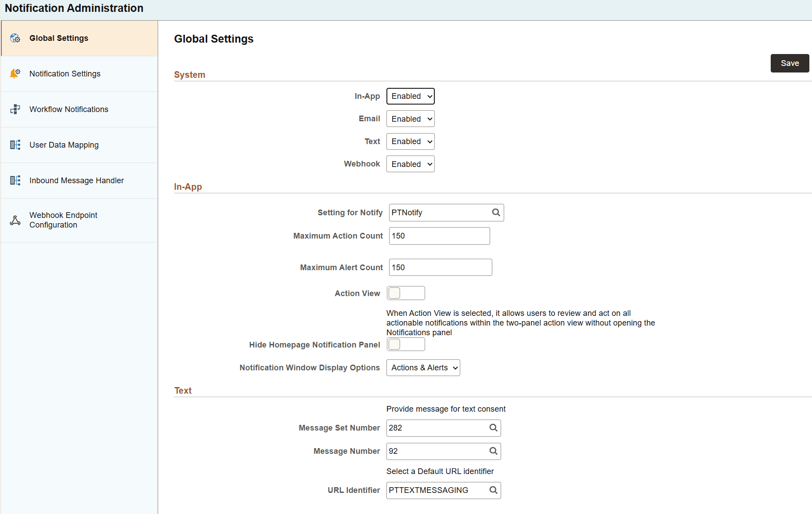Open lookup for Message Number
The width and height of the screenshot is (812, 514).
pos(493,451)
